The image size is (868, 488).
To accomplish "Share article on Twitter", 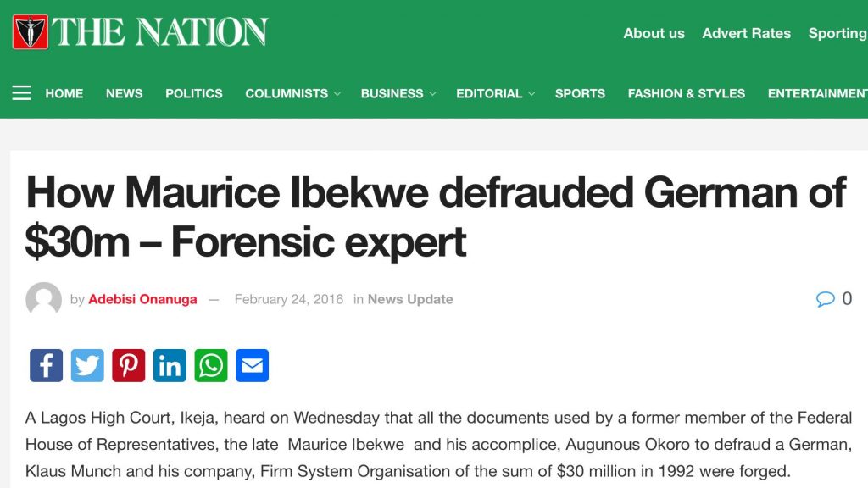I will tap(87, 365).
